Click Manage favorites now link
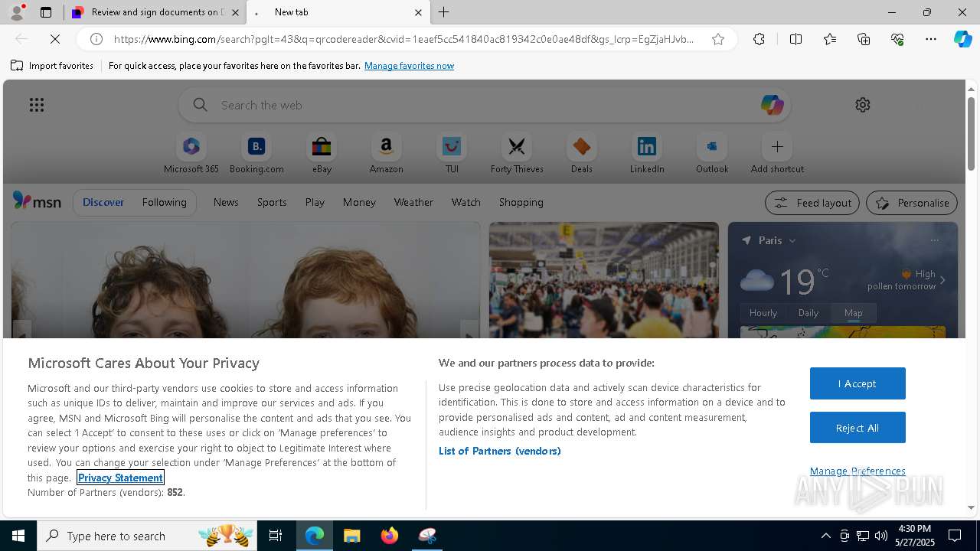Viewport: 980px width, 551px height. (x=409, y=66)
